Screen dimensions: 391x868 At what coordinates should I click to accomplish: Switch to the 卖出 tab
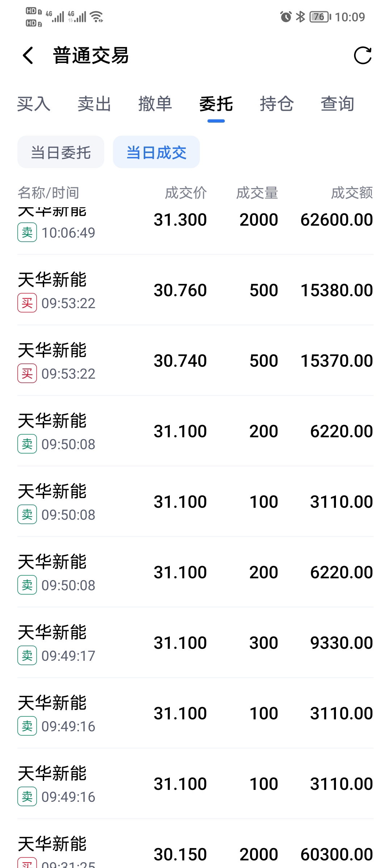tap(94, 104)
